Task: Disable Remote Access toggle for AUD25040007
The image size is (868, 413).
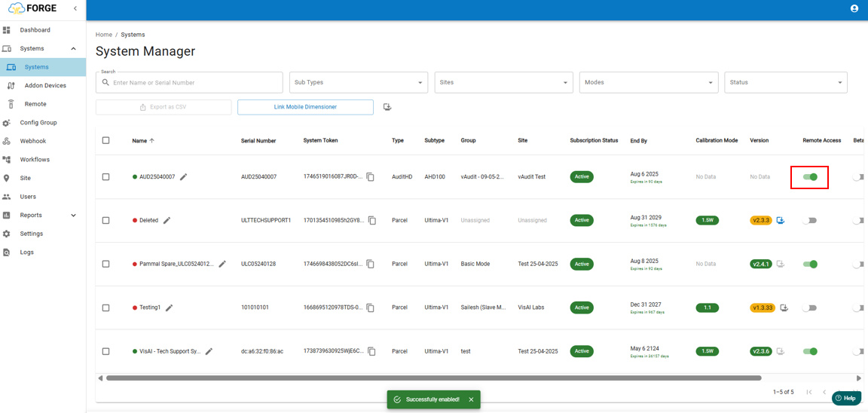Action: [810, 177]
